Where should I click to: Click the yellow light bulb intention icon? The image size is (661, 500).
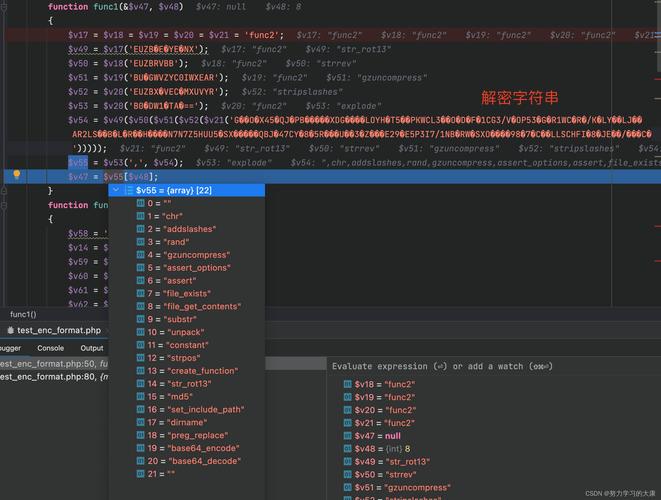16,174
